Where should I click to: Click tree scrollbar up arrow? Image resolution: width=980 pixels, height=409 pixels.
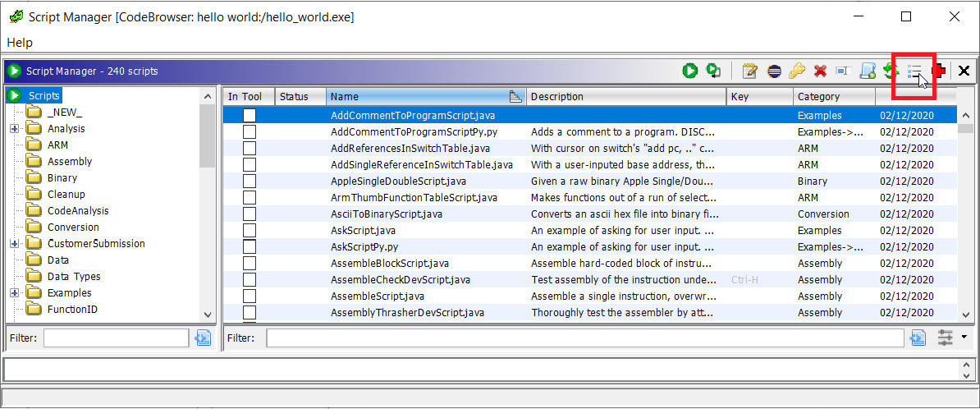208,96
